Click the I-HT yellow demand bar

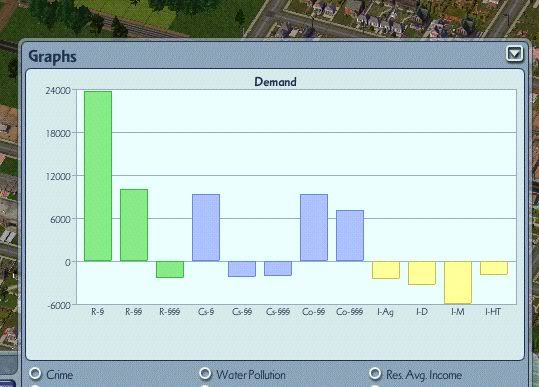494,268
